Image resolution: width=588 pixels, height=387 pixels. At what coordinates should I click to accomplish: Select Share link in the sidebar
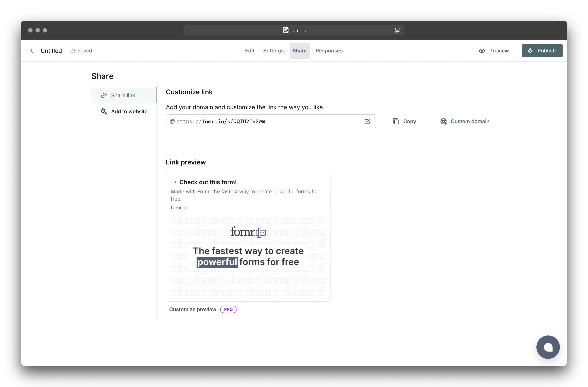point(123,95)
